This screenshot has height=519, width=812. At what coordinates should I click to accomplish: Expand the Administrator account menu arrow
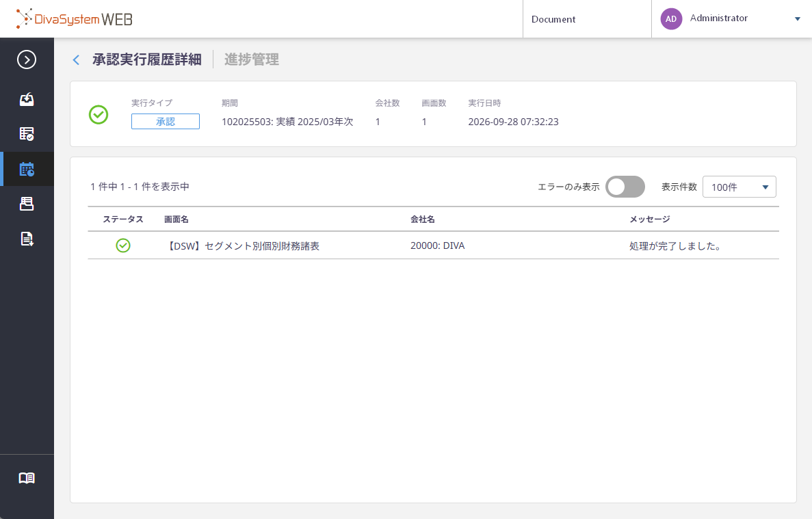[x=798, y=19]
